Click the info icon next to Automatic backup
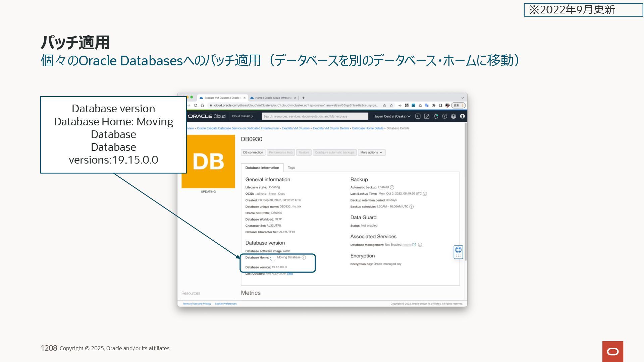 click(392, 187)
